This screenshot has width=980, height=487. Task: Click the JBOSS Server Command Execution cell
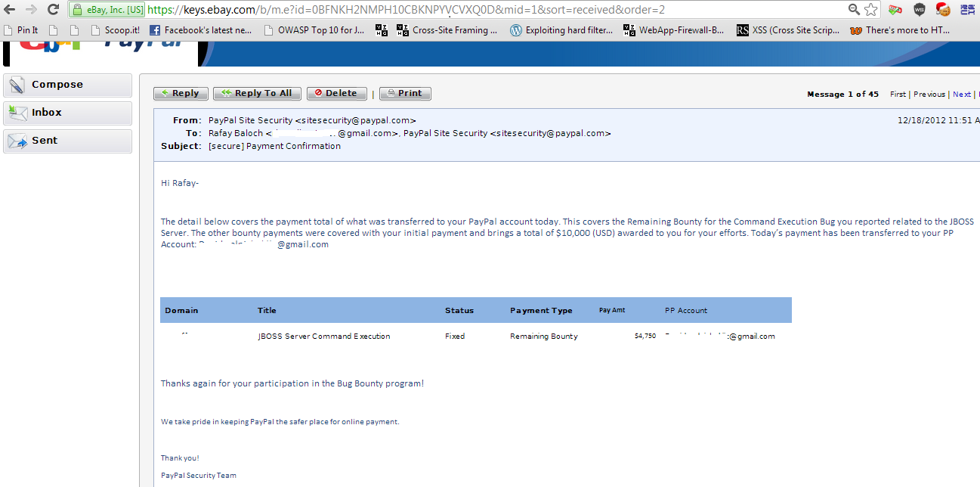324,337
